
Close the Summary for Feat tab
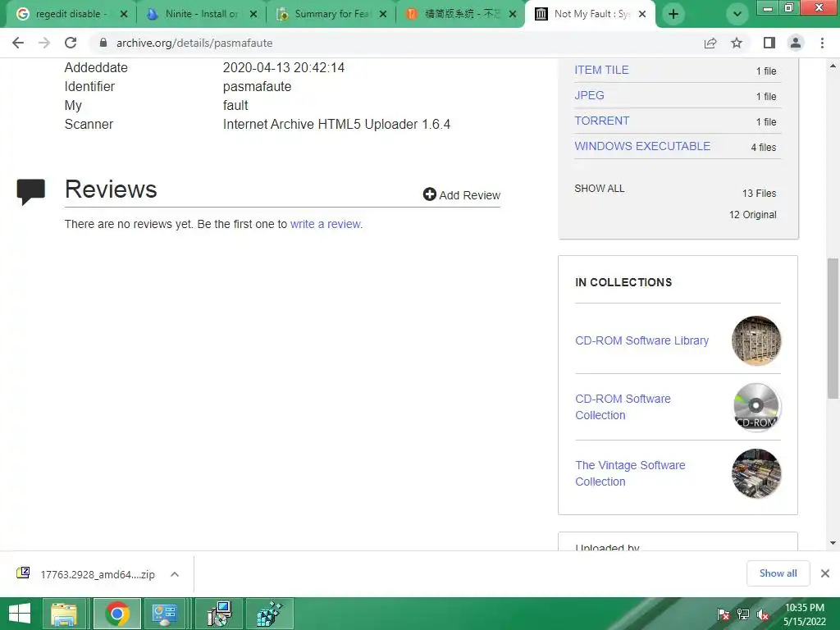tap(383, 14)
